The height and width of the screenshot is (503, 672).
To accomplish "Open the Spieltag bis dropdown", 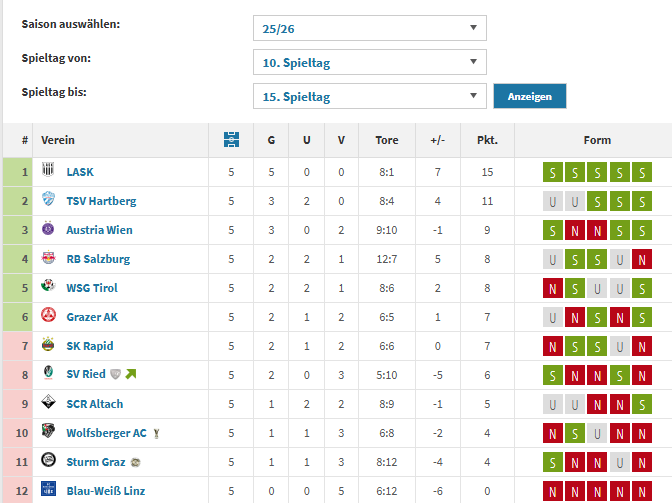I will click(x=369, y=97).
